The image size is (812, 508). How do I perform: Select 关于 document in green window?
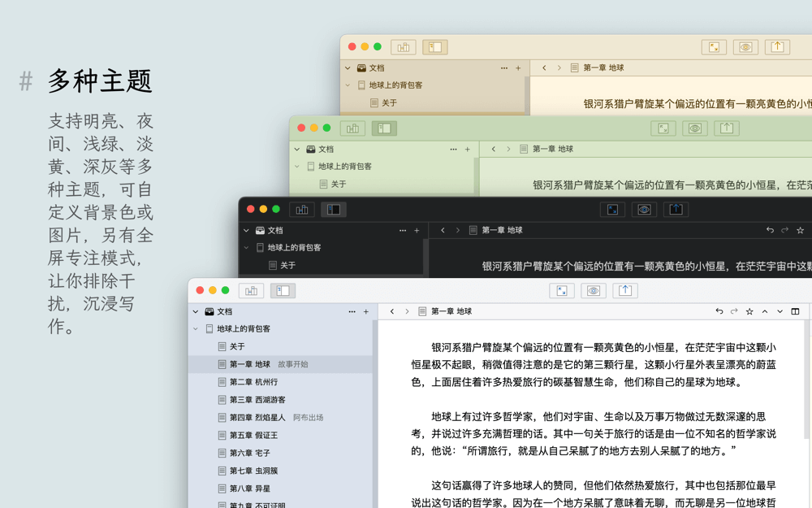pos(382,184)
